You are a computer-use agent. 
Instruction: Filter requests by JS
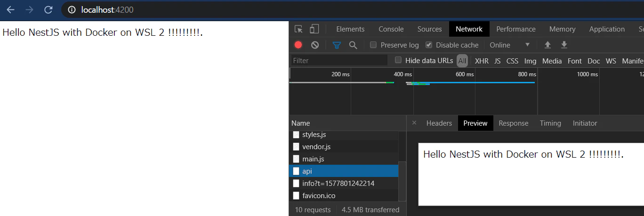pos(498,61)
